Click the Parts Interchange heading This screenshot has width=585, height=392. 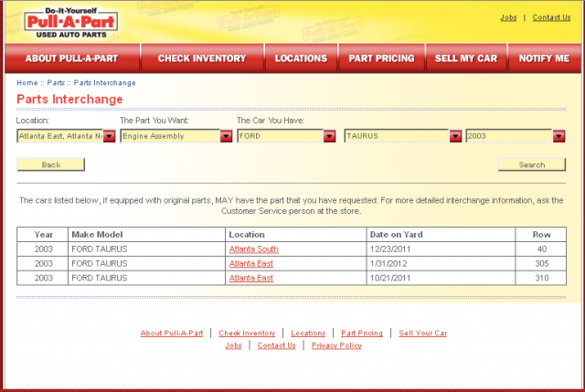[x=69, y=100]
